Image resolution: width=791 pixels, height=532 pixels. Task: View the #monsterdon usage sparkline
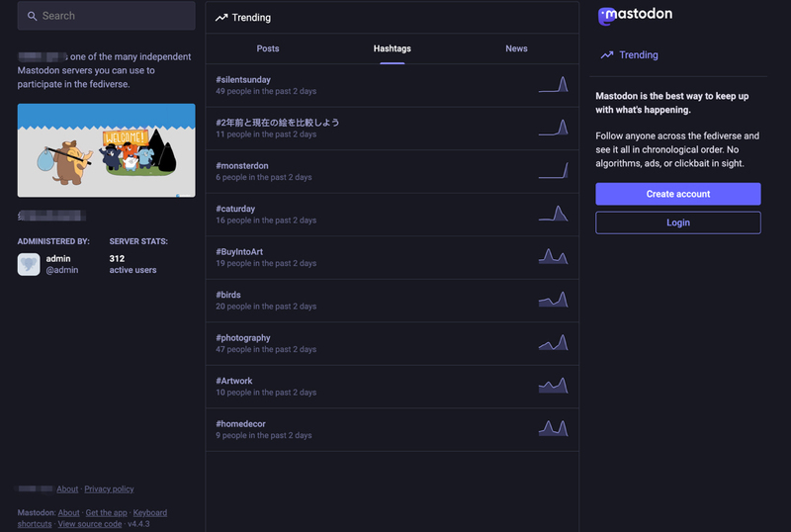pyautogui.click(x=554, y=171)
